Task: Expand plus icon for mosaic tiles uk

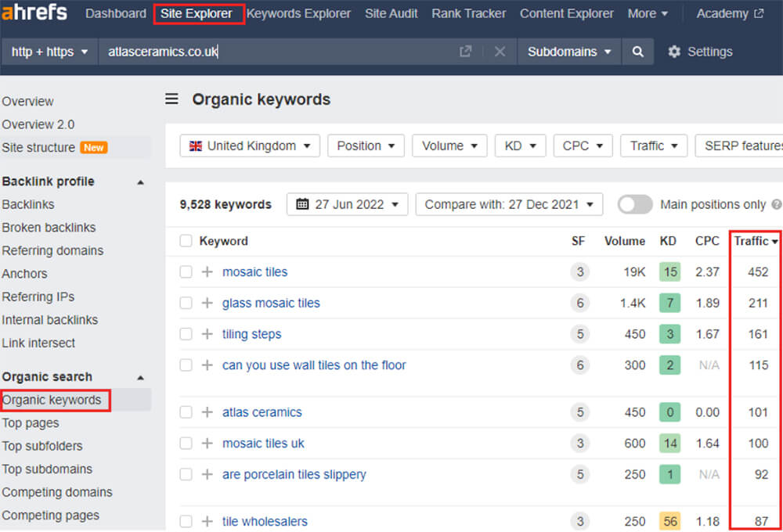Action: click(207, 443)
